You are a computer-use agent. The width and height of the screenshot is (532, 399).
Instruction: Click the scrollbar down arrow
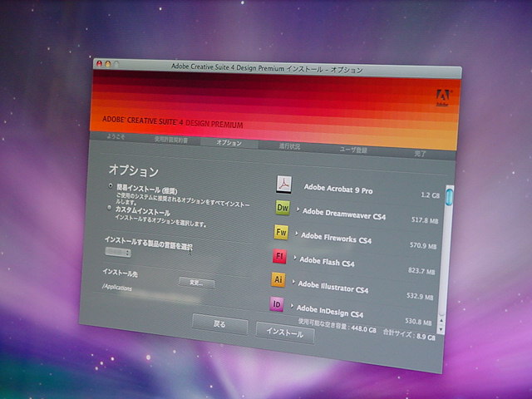441,329
